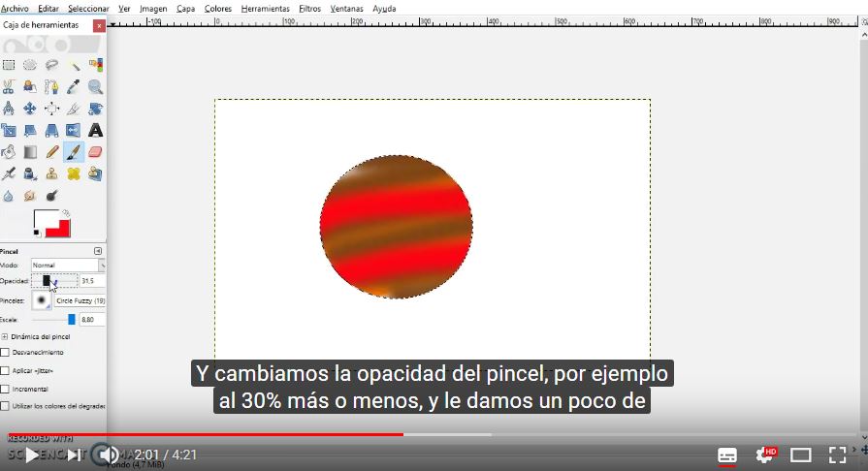Open the Pincel panel menu arrow button
Viewport: 868px width, 471px height.
98,251
